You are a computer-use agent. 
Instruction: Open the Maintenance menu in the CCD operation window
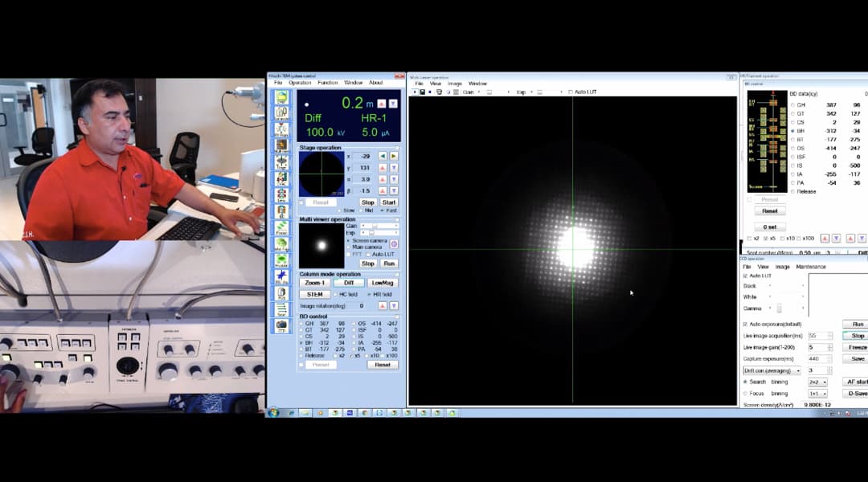point(810,267)
